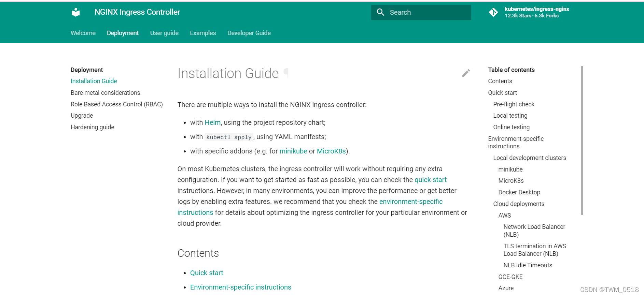Jump to Local development clusters section

[530, 158]
